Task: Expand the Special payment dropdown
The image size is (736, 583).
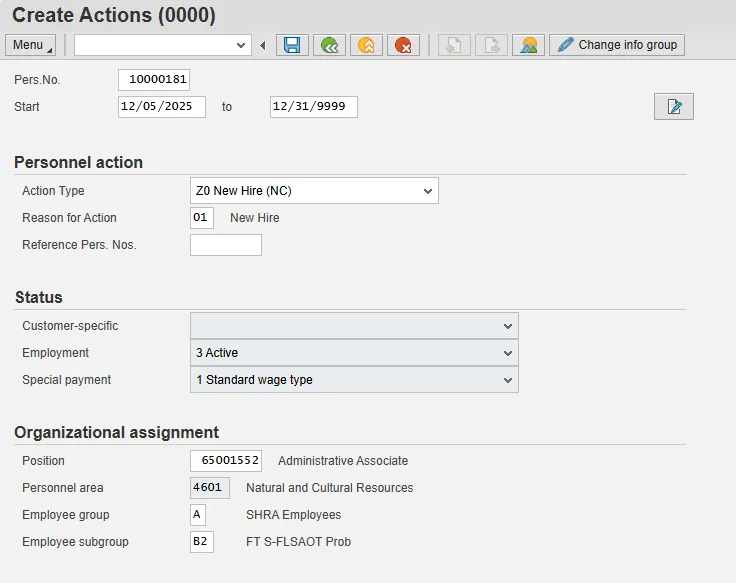Action: (508, 380)
